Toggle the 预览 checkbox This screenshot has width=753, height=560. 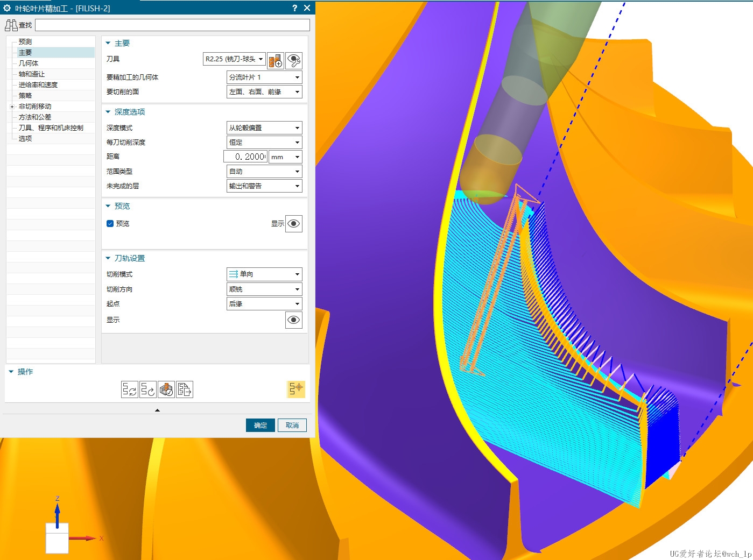[x=110, y=224]
